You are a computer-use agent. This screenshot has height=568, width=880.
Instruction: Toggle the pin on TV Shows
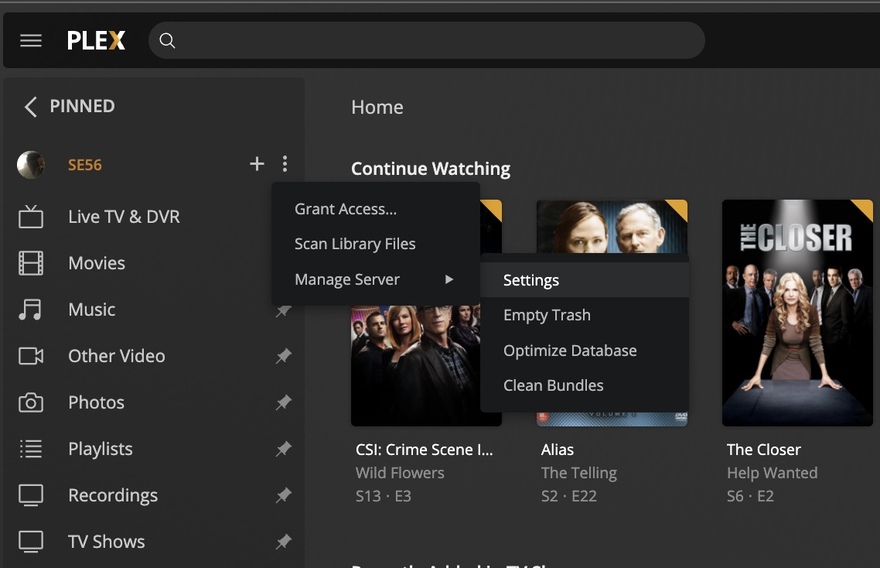(x=284, y=542)
